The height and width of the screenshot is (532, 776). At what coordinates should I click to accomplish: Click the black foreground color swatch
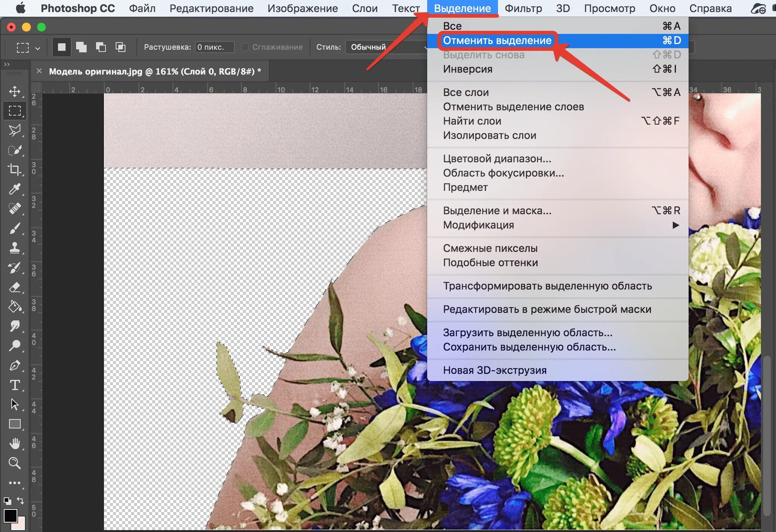[10, 515]
